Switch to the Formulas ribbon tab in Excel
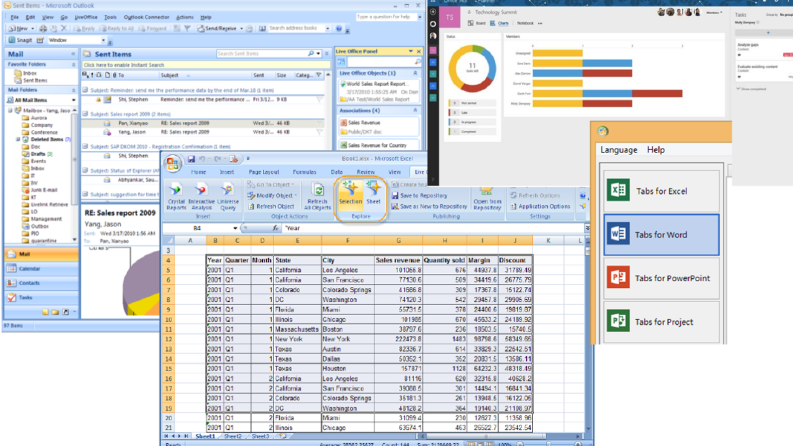Viewport: 793px width, 446px height. [x=304, y=172]
